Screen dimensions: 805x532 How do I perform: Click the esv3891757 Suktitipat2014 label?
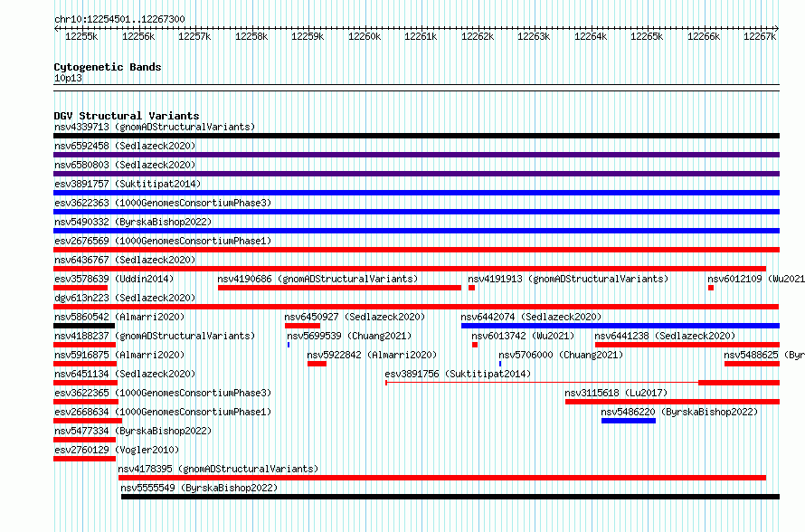click(128, 184)
